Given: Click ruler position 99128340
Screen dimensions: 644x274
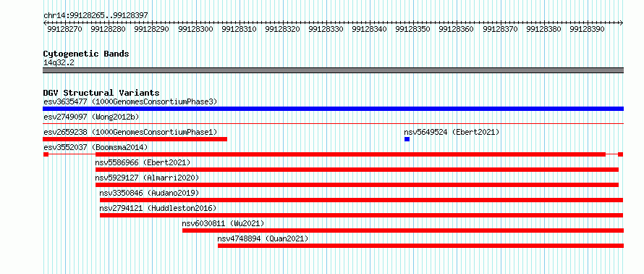Looking at the screenshot, I should point(370,29).
